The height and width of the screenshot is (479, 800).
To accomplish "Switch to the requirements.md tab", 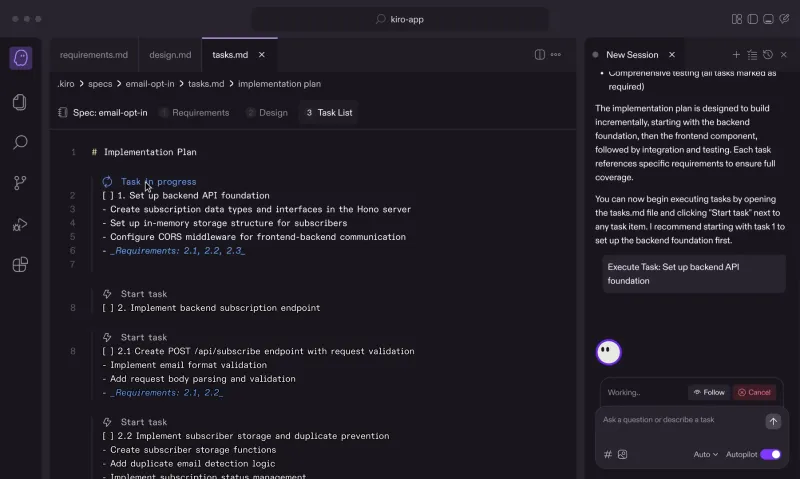I will 94,55.
